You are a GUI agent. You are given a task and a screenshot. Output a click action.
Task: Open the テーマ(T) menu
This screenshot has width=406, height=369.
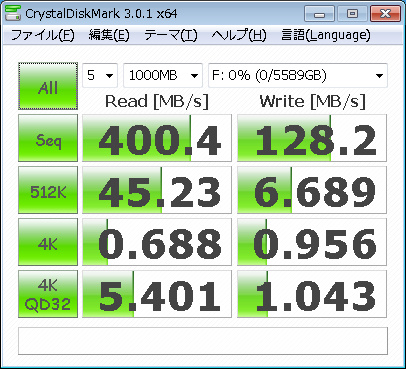coord(170,35)
